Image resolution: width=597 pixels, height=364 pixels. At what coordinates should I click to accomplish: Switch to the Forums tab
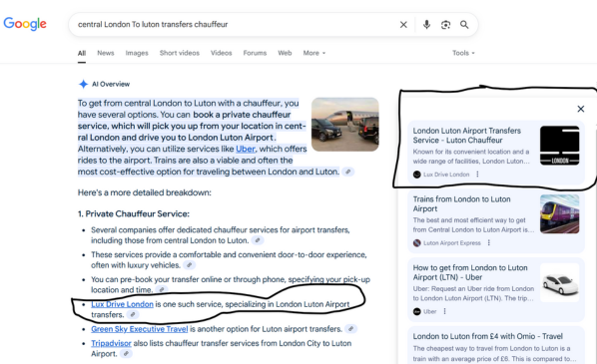click(x=255, y=53)
